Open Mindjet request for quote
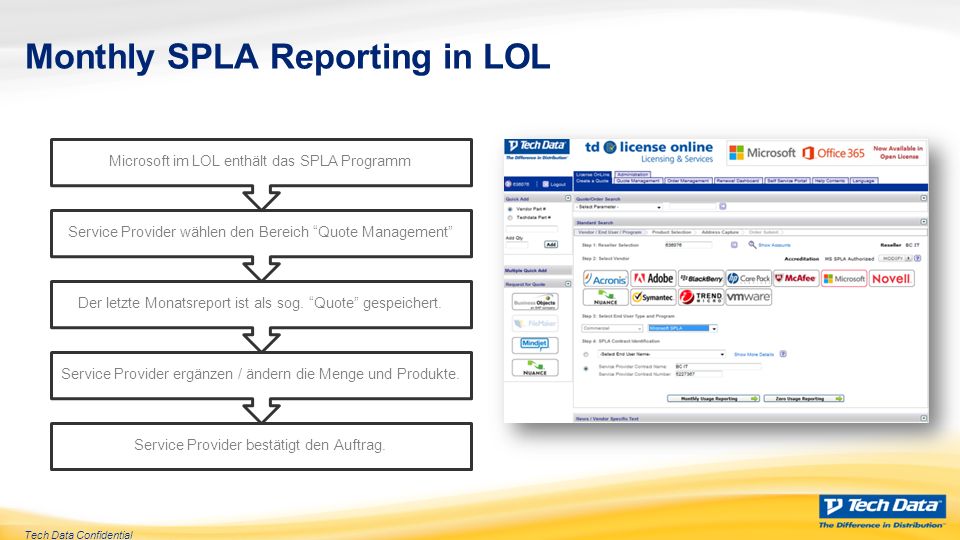Screen dimensions: 960x540 535,345
